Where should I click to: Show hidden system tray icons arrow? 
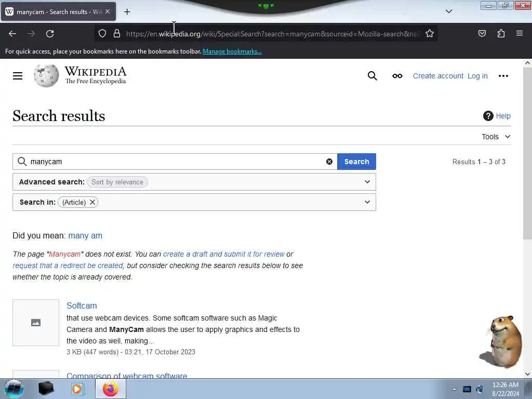coord(454,389)
